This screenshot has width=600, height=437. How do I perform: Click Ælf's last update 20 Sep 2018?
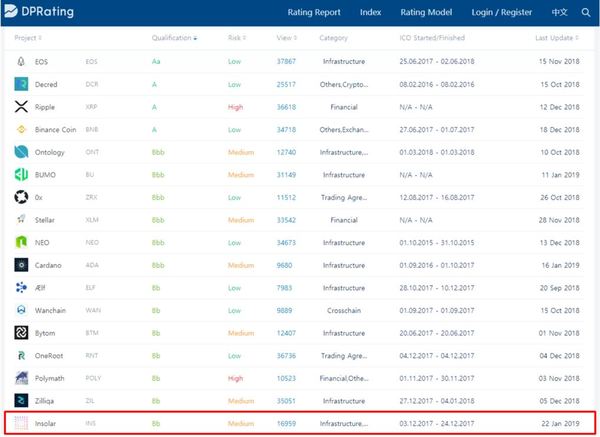click(559, 288)
